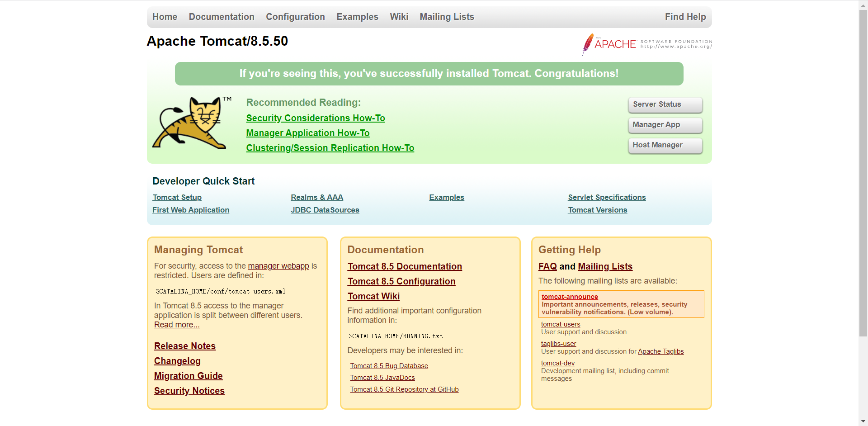View Tomcat Versions link
The height and width of the screenshot is (426, 868).
pos(598,210)
